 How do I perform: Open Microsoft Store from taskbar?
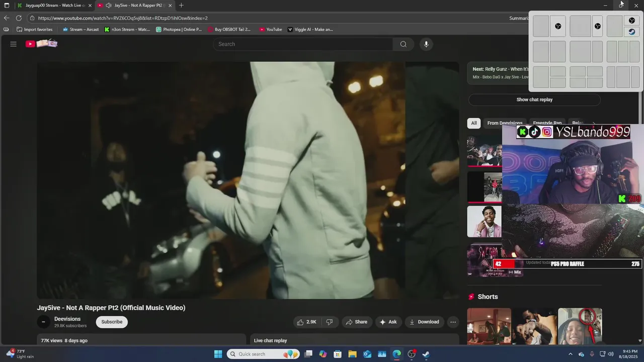coord(338,354)
